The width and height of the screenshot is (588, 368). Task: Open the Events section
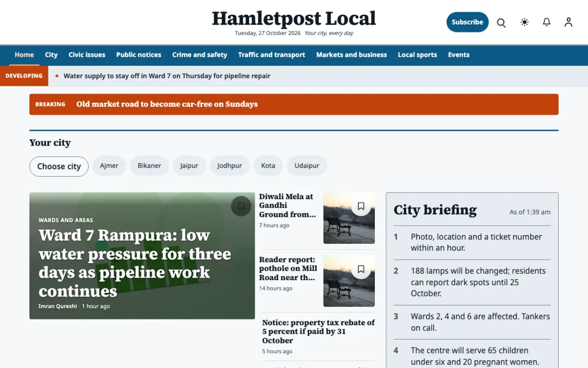(459, 55)
